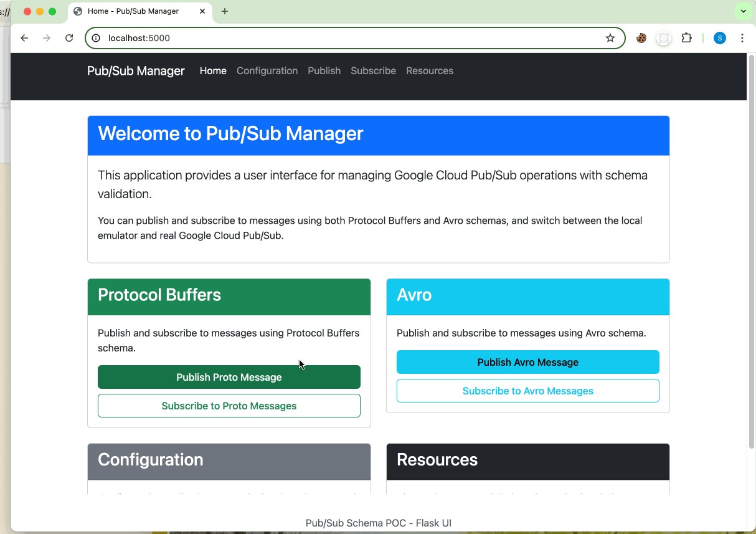Bookmark this page with the star icon
Image resolution: width=756 pixels, height=534 pixels.
click(610, 38)
